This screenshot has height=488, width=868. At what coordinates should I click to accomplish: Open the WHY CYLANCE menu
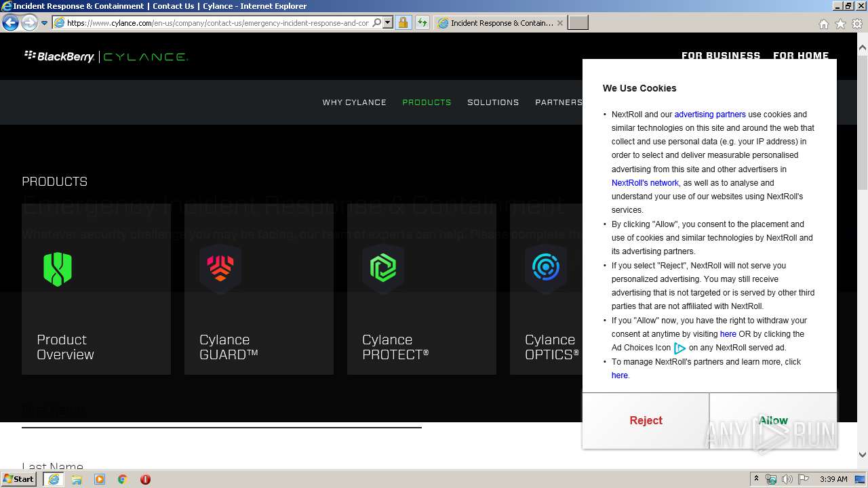pyautogui.click(x=354, y=102)
